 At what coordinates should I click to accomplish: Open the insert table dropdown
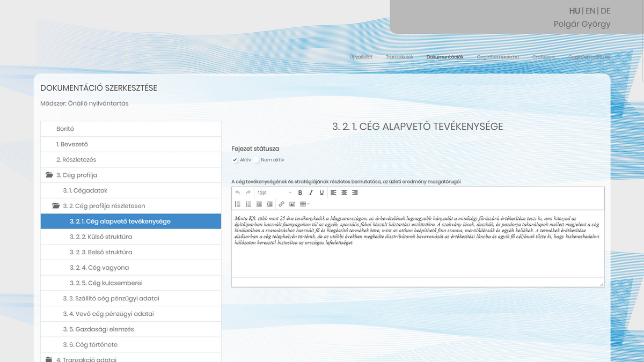pyautogui.click(x=304, y=204)
